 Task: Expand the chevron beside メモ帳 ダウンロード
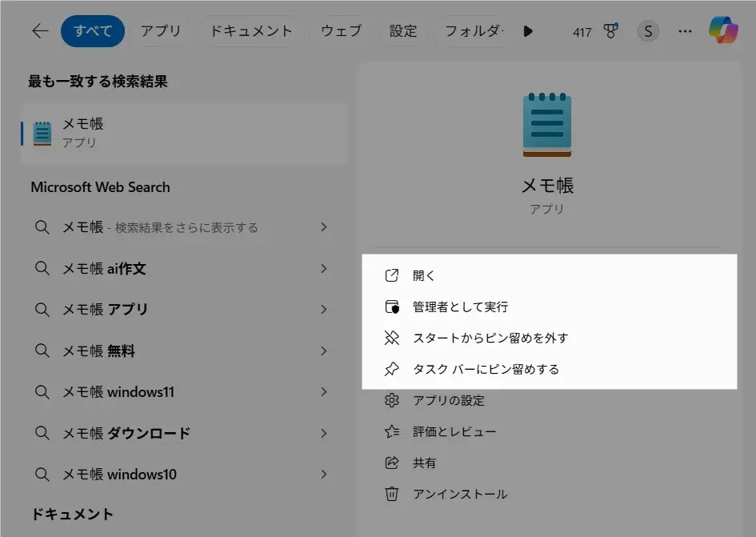(x=324, y=433)
